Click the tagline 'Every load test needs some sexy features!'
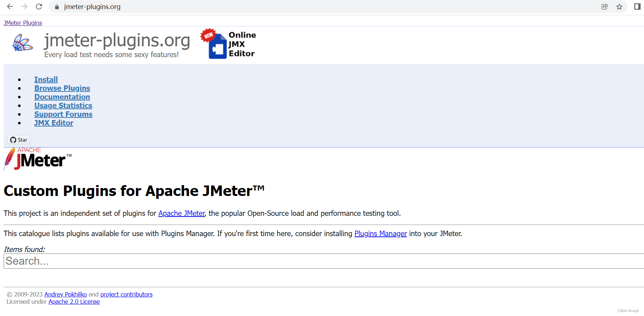The height and width of the screenshot is (316, 644). click(x=111, y=55)
